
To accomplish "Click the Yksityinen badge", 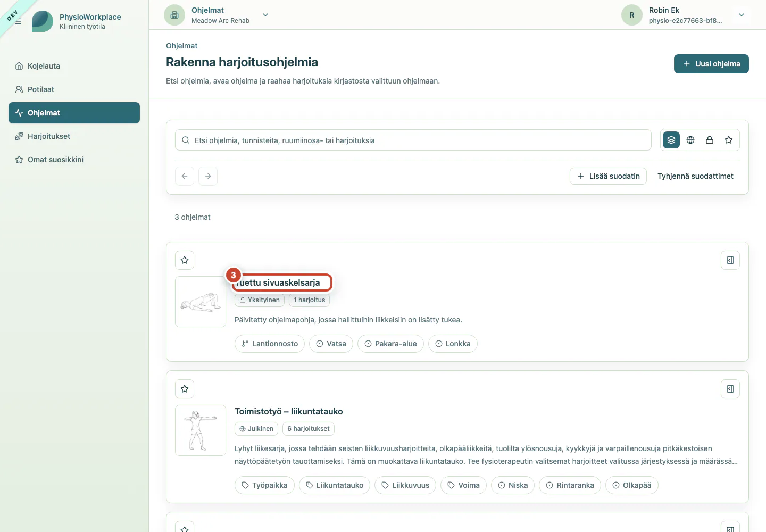I will pyautogui.click(x=260, y=300).
